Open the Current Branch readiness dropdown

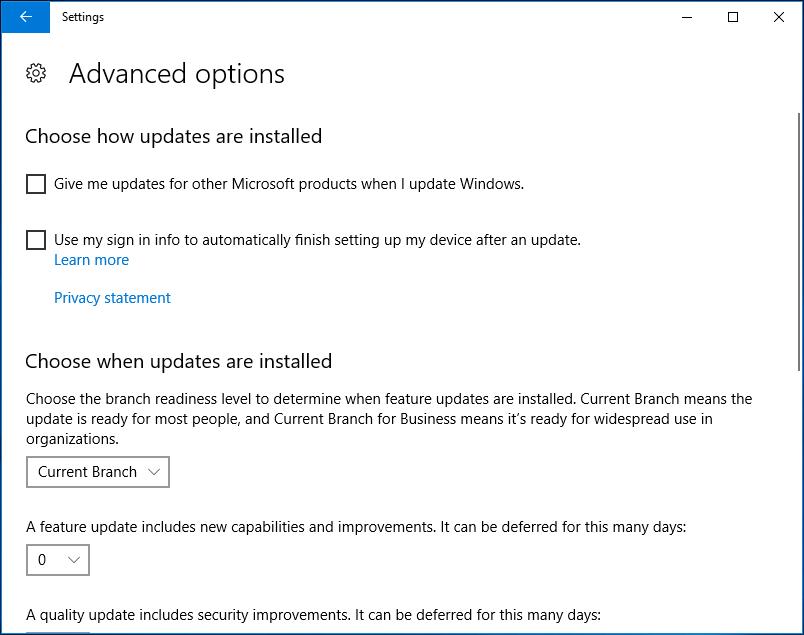coord(98,472)
